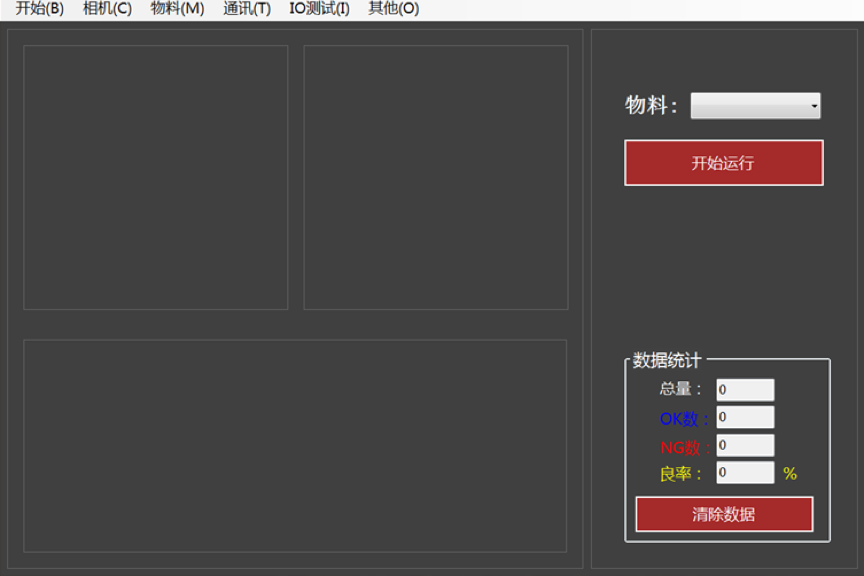Open the 通讯(T) menu

coord(247,9)
